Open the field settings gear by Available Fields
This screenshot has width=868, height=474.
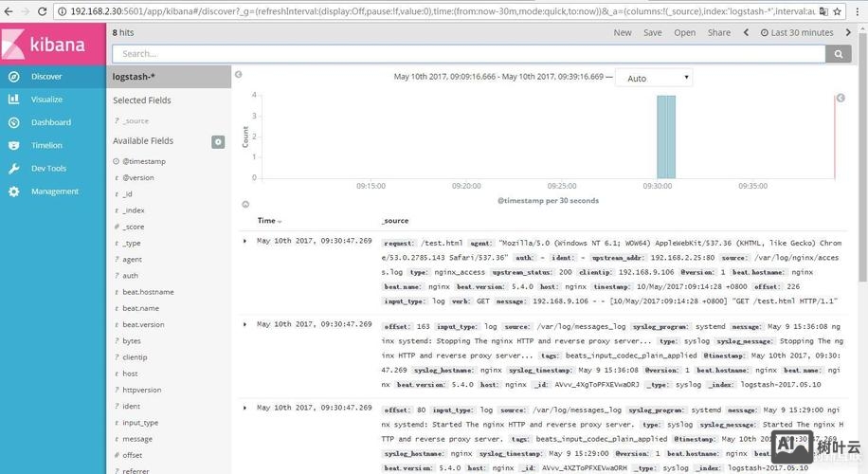[x=218, y=141]
